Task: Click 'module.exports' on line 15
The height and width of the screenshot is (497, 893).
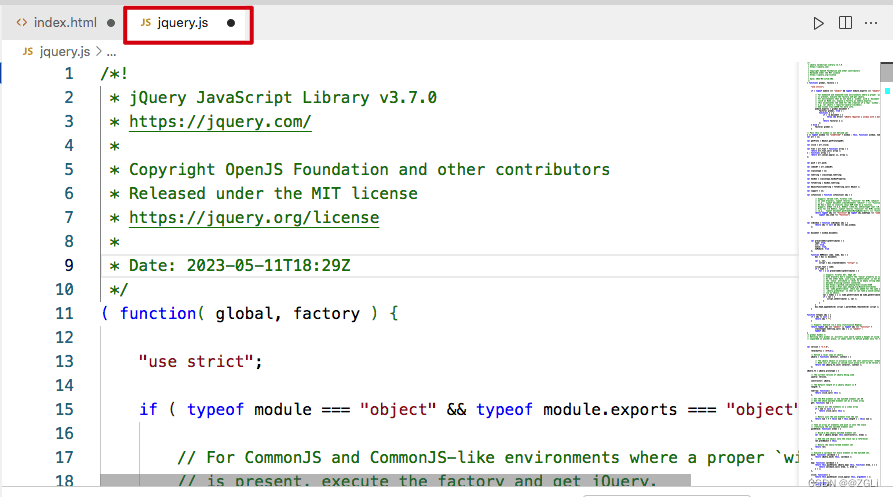Action: click(610, 409)
